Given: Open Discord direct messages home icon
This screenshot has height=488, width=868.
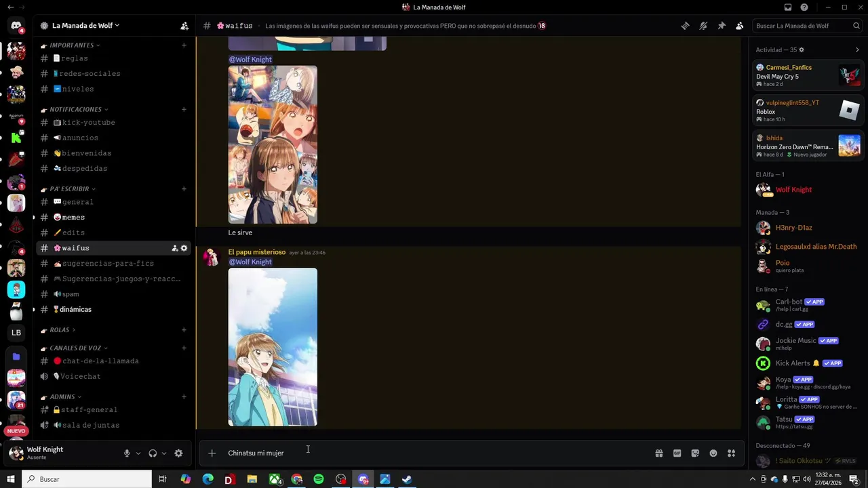Looking at the screenshot, I should pyautogui.click(x=16, y=26).
